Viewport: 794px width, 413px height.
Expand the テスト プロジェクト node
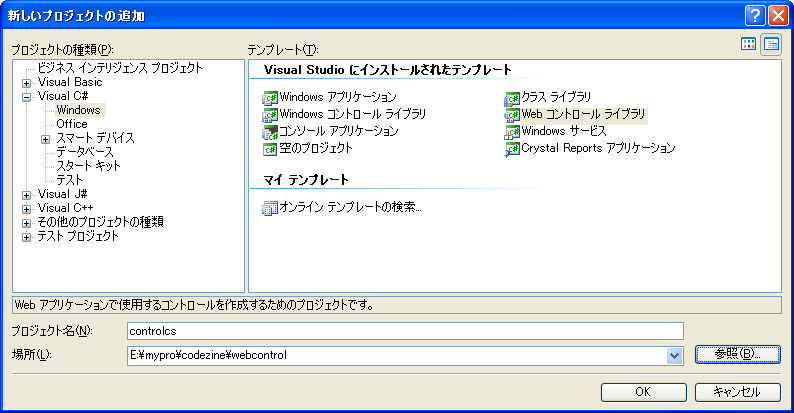(26, 237)
